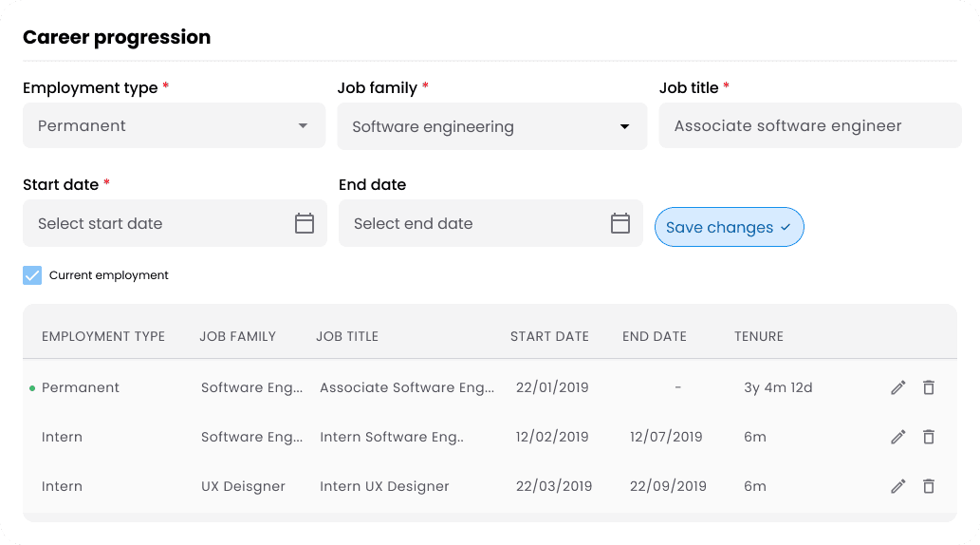Image resolution: width=980 pixels, height=545 pixels.
Task: Open the start date calendar picker
Action: click(305, 223)
